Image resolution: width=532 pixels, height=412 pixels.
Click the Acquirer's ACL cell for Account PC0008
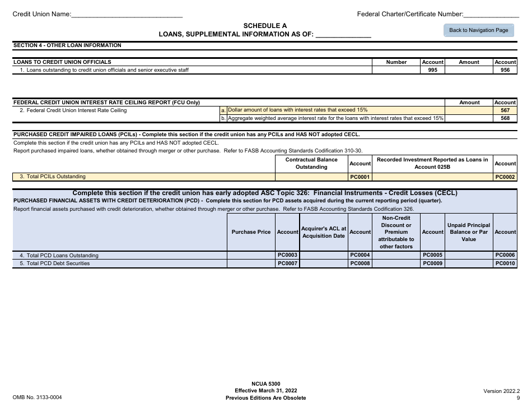click(324, 263)
